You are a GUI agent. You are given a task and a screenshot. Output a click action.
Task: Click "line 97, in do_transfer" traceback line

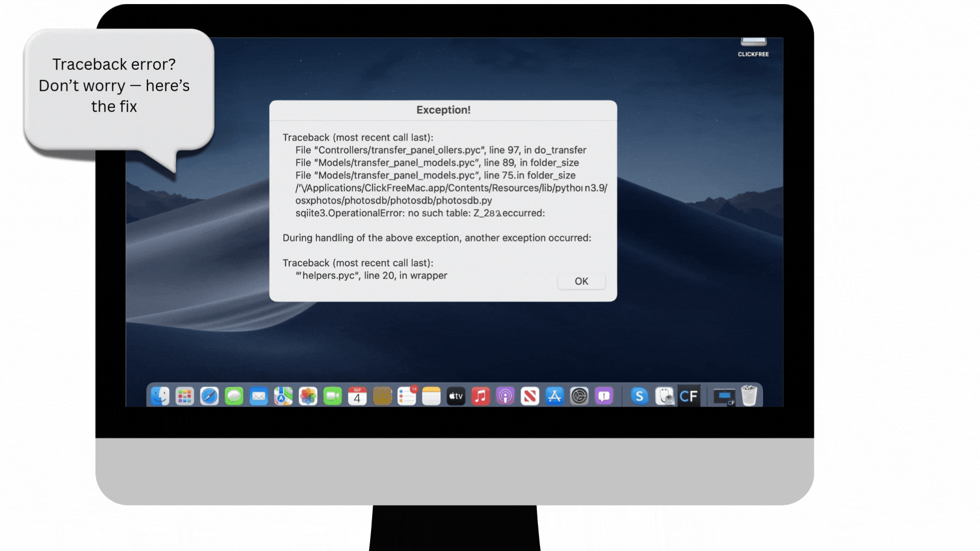pos(440,150)
